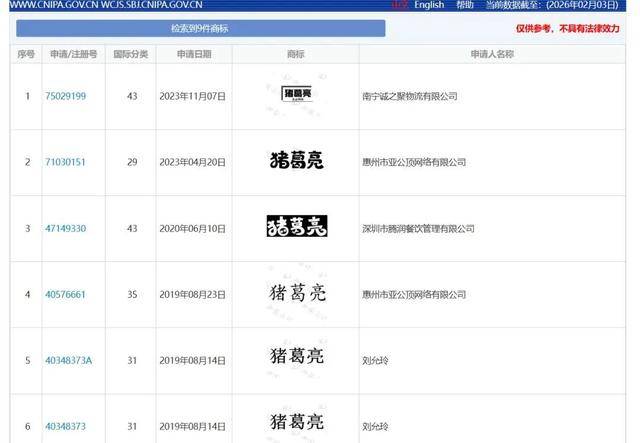Open the 帮助 help menu
640x443 pixels.
coord(465,5)
